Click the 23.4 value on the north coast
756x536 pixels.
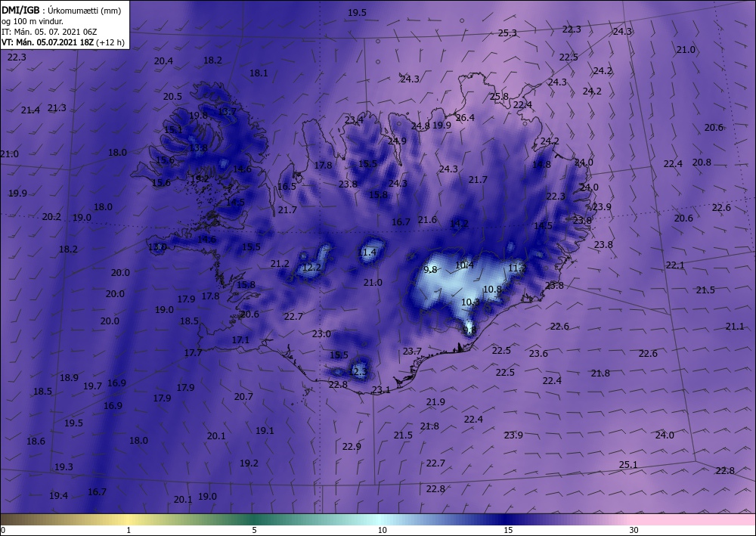click(354, 120)
